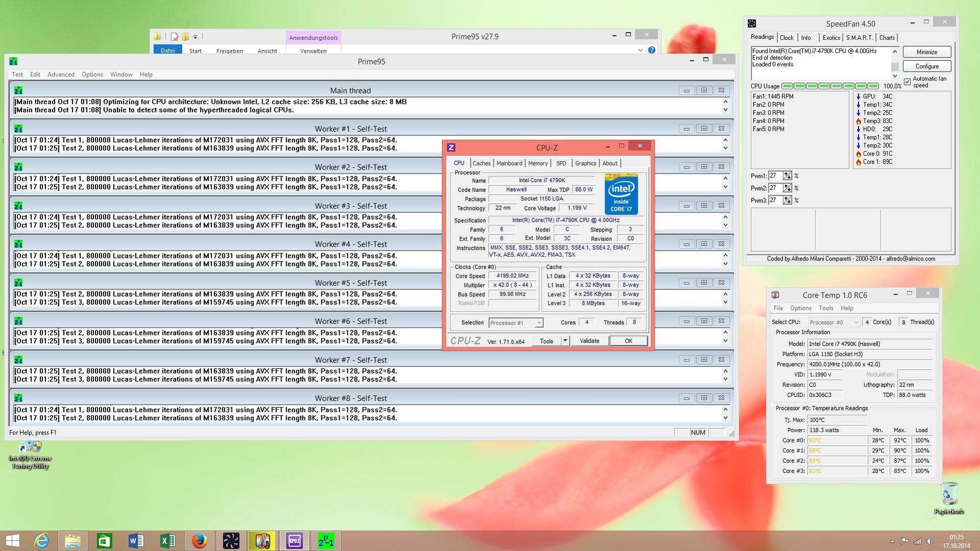The height and width of the screenshot is (551, 980).
Task: Click the Configure button in SpeedFan
Action: (x=926, y=66)
